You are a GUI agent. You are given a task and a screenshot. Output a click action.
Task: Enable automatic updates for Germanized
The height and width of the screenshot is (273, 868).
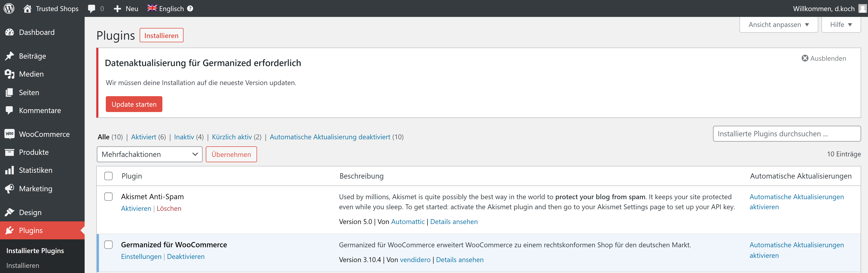click(x=797, y=250)
